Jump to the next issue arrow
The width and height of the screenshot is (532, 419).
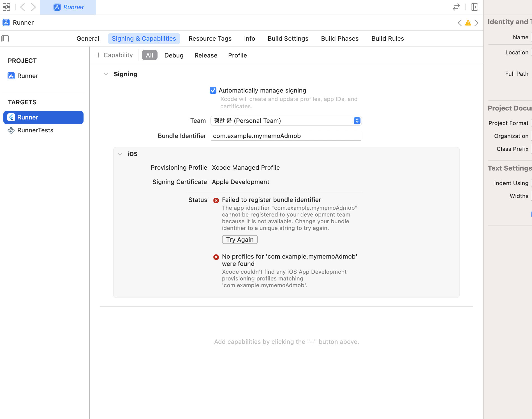[476, 23]
